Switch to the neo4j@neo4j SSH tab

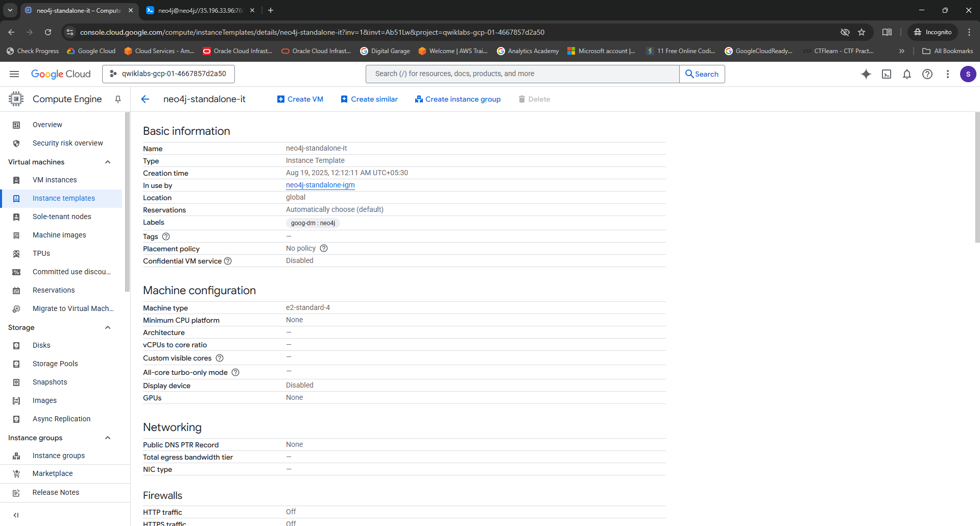[x=199, y=10]
